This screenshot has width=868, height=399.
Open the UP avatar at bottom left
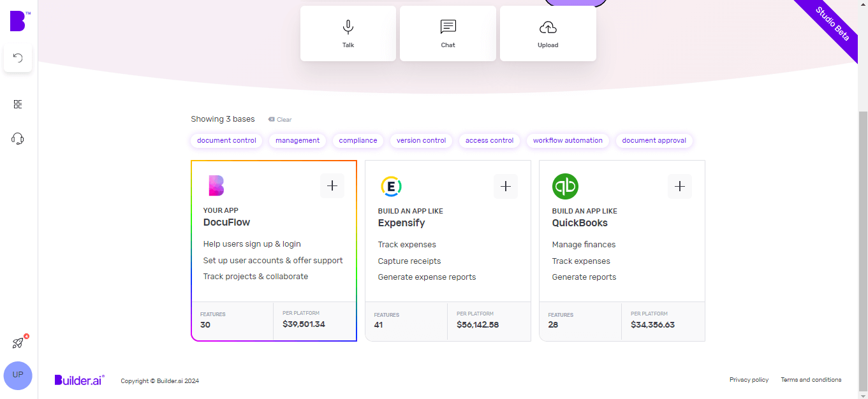(x=18, y=375)
